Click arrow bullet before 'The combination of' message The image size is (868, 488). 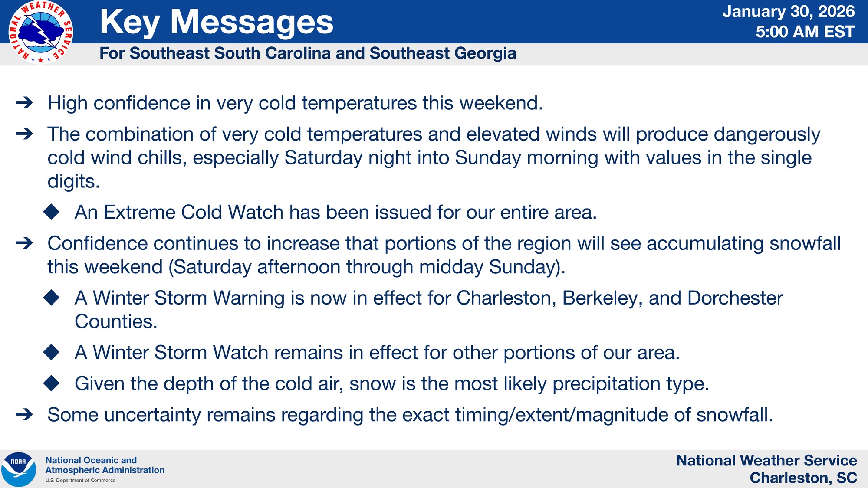click(x=24, y=134)
